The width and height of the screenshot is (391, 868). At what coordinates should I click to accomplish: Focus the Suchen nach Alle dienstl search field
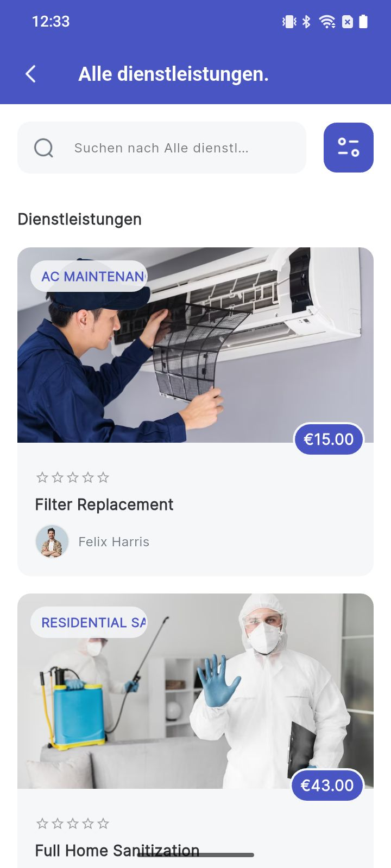[162, 148]
